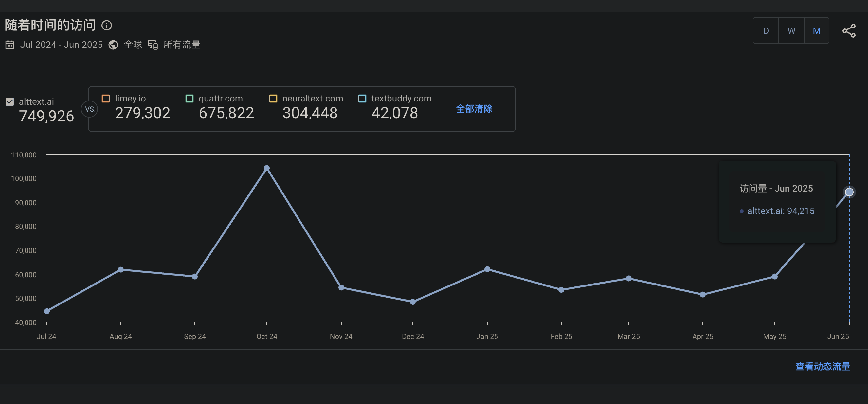Switch to daily view (D)
Viewport: 868px width, 404px height.
(x=766, y=31)
